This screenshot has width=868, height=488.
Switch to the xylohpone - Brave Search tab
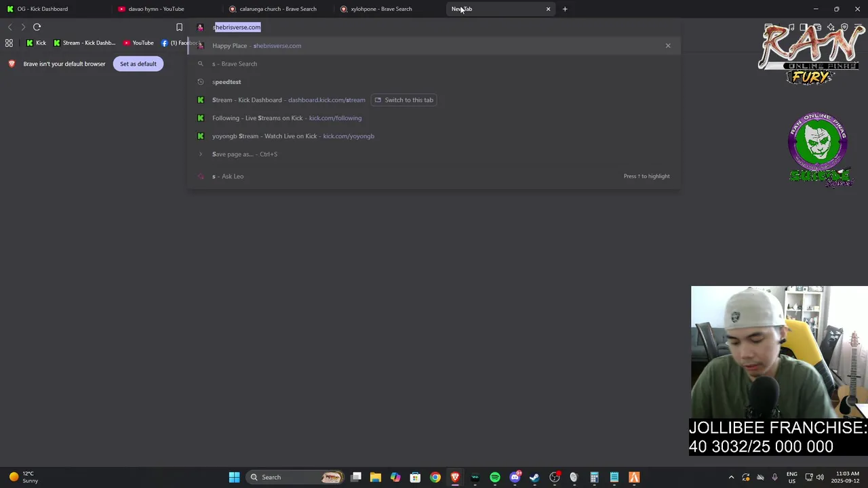[390, 9]
